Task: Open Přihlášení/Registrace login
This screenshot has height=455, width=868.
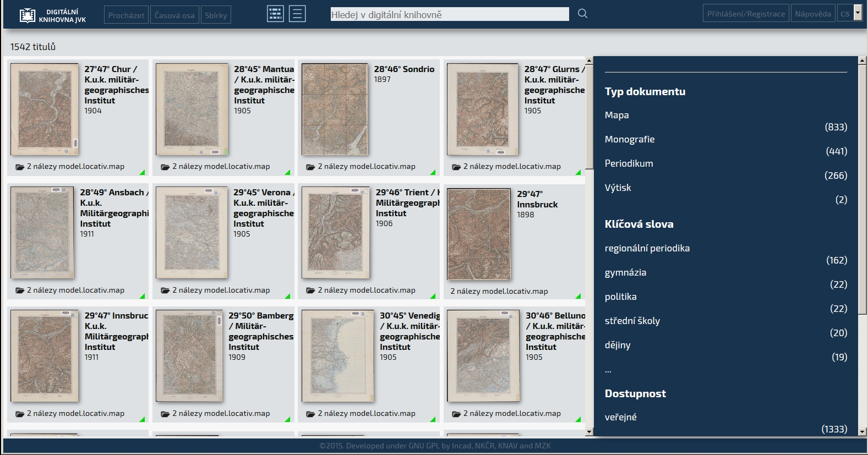Action: click(x=746, y=14)
